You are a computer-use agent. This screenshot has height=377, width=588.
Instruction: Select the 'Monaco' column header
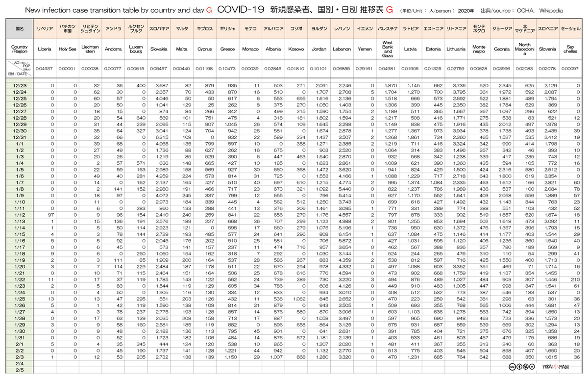pos(250,49)
